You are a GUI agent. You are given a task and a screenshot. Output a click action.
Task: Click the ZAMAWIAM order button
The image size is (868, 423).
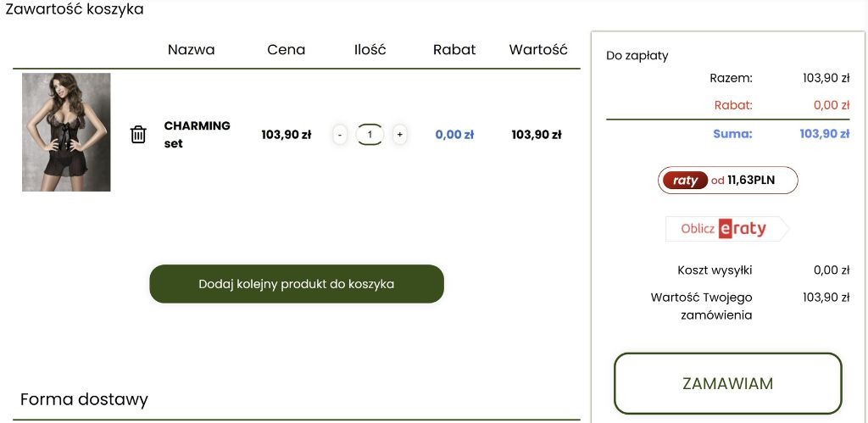tap(728, 384)
